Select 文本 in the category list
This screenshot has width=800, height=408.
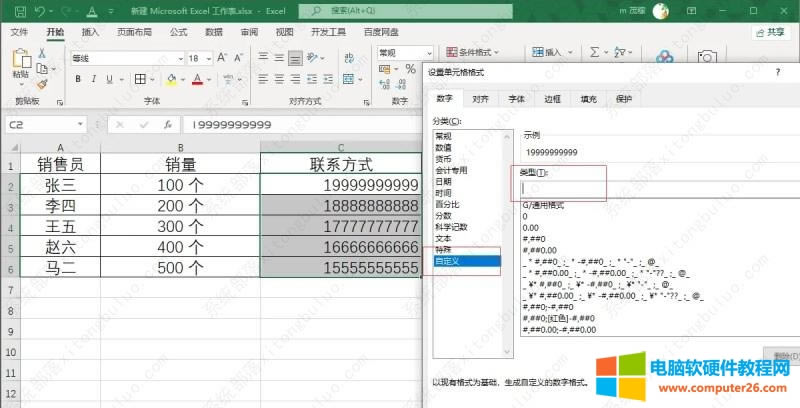click(x=443, y=239)
